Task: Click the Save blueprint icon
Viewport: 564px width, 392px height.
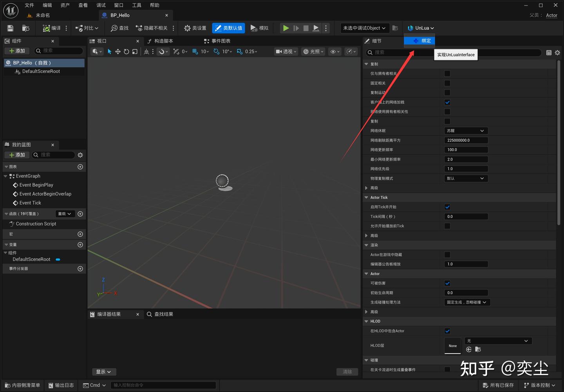Action: pyautogui.click(x=11, y=28)
